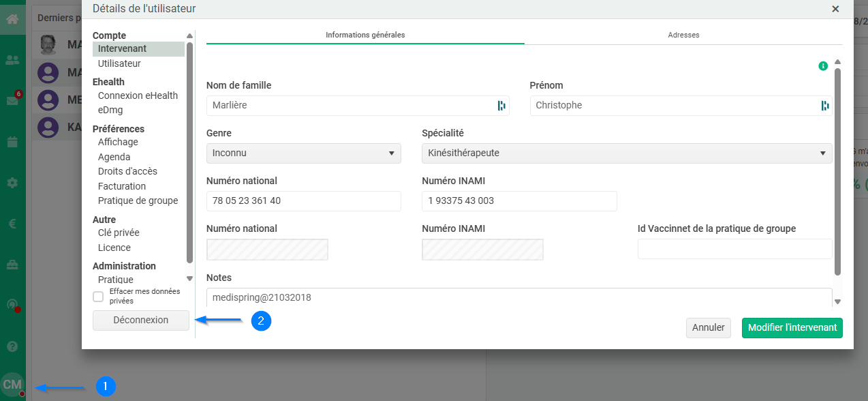The height and width of the screenshot is (401, 868).
Task: Click the form scrollbar down arrow
Action: tap(838, 302)
